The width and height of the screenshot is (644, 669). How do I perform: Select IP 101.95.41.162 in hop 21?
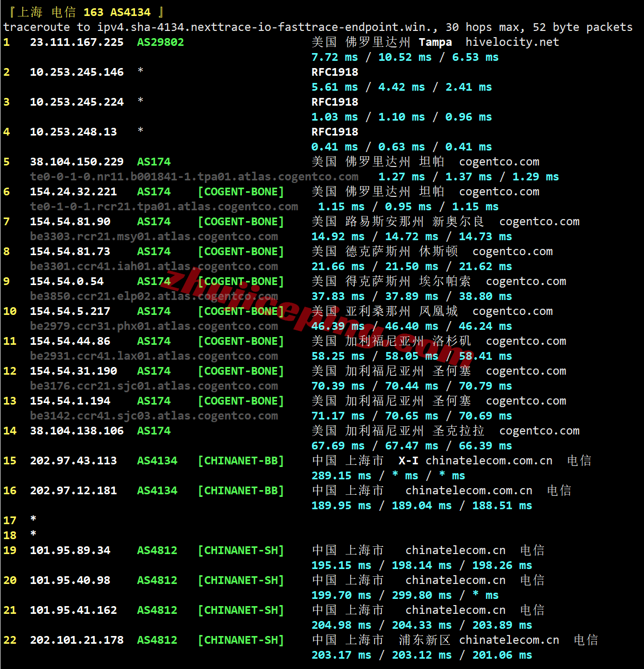tap(74, 610)
